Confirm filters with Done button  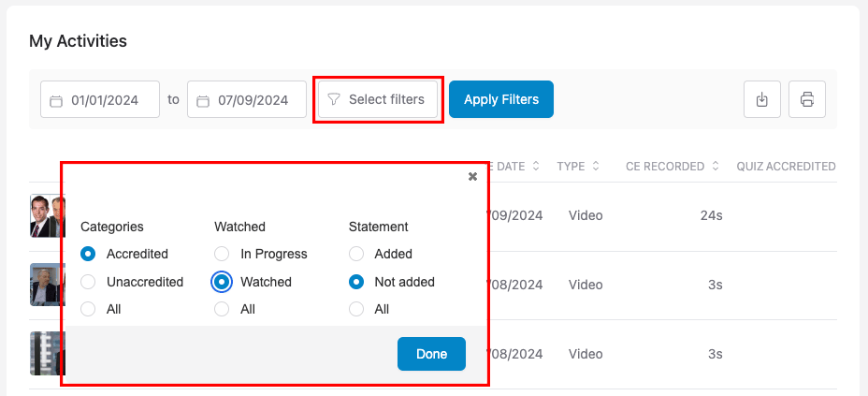tap(431, 354)
